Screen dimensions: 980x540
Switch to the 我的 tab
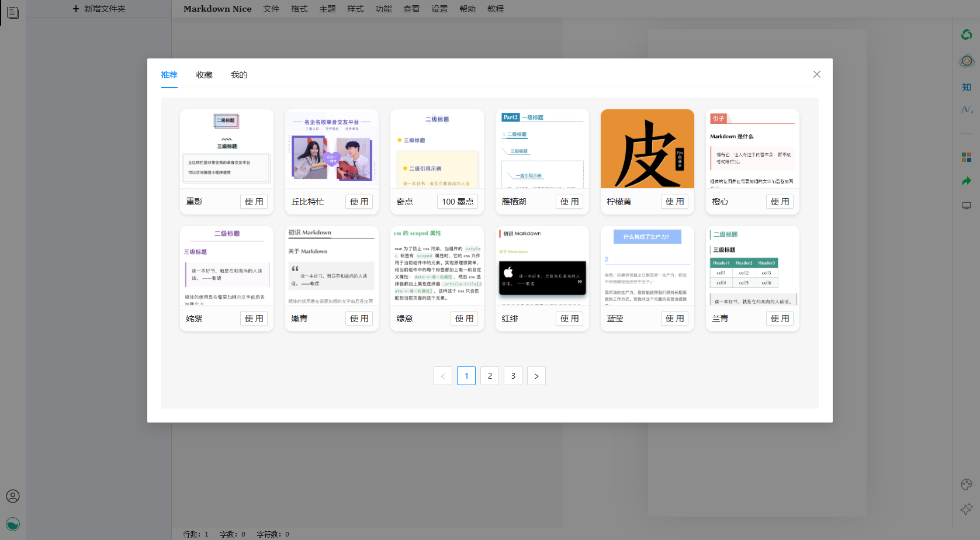(239, 75)
